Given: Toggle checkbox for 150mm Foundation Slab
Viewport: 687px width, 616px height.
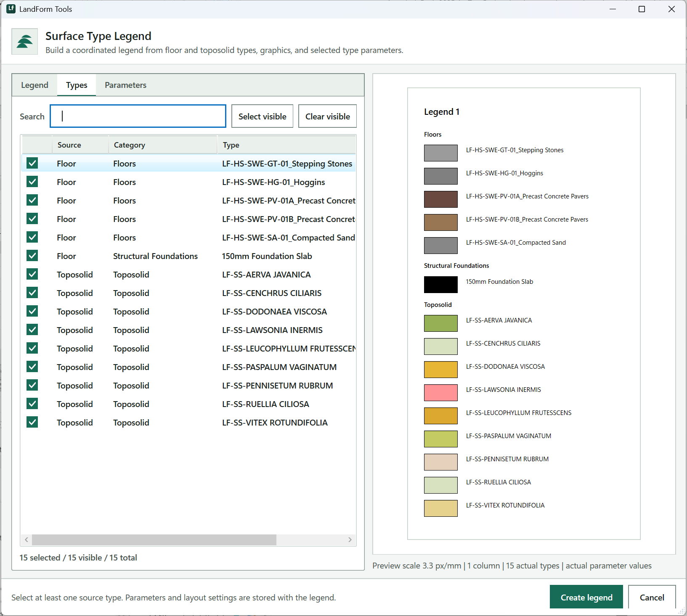Looking at the screenshot, I should point(32,256).
